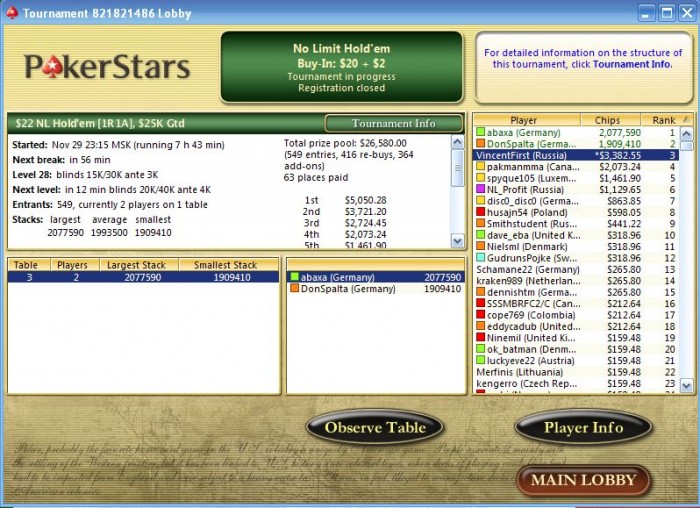The height and width of the screenshot is (508, 700).
Task: Click the 2nd place prize $3,721.20
Action: [365, 212]
